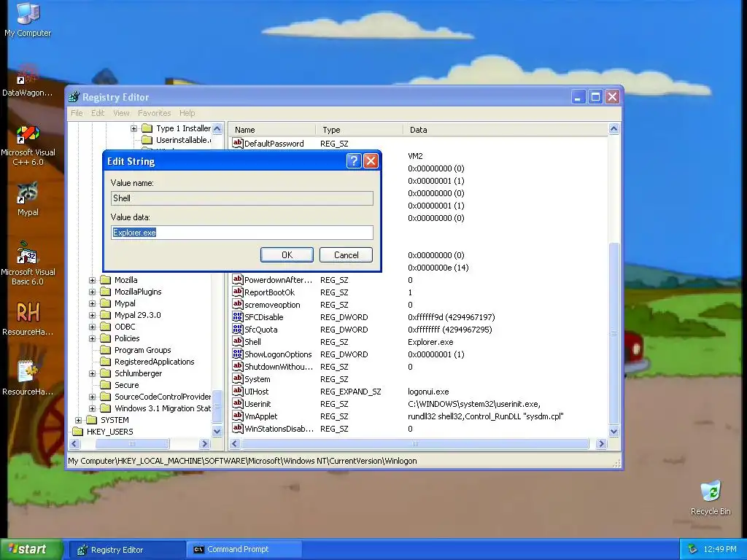Click the Data column header
This screenshot has height=560, width=747.
coord(506,130)
